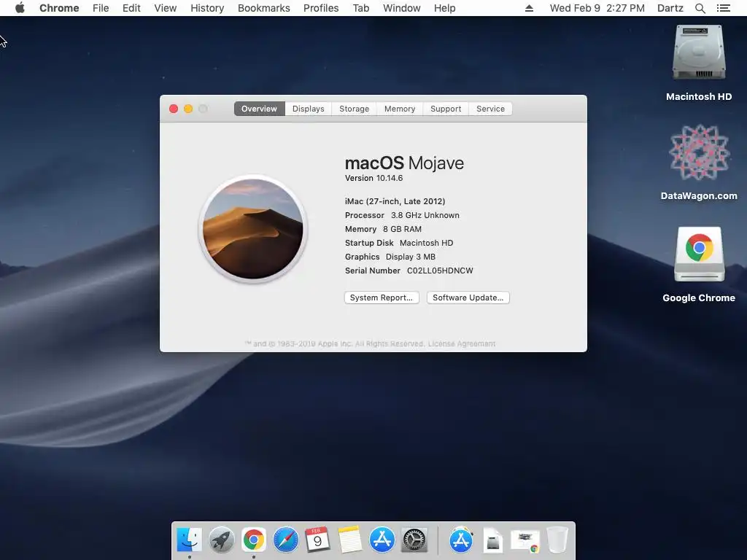Open the License Agreement link
The height and width of the screenshot is (560, 747).
[x=462, y=344]
